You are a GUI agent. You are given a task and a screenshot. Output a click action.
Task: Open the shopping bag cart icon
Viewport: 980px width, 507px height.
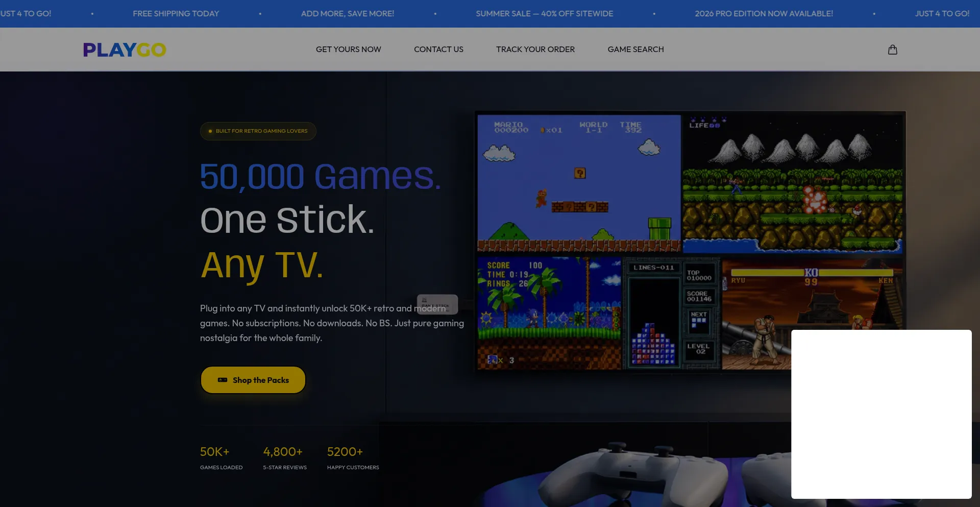892,50
